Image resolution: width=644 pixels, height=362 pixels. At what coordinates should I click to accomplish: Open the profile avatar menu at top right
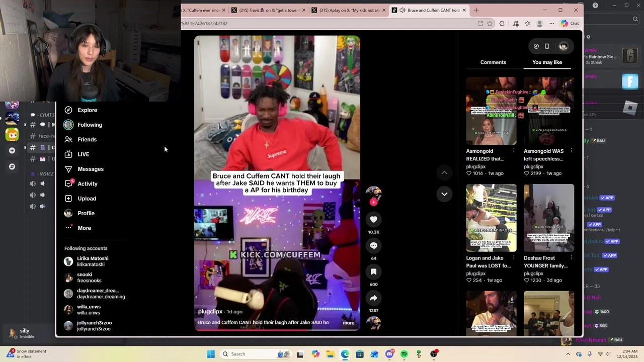tap(563, 46)
